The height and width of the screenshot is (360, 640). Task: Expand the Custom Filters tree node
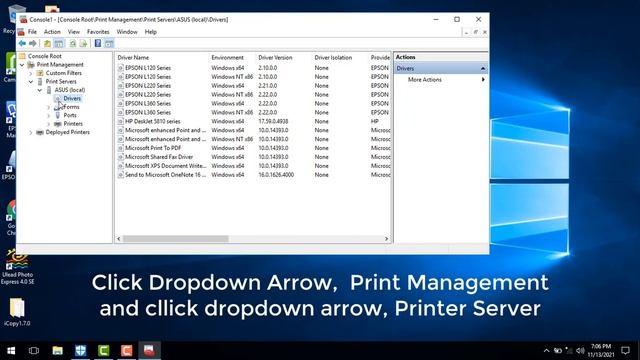pos(31,73)
